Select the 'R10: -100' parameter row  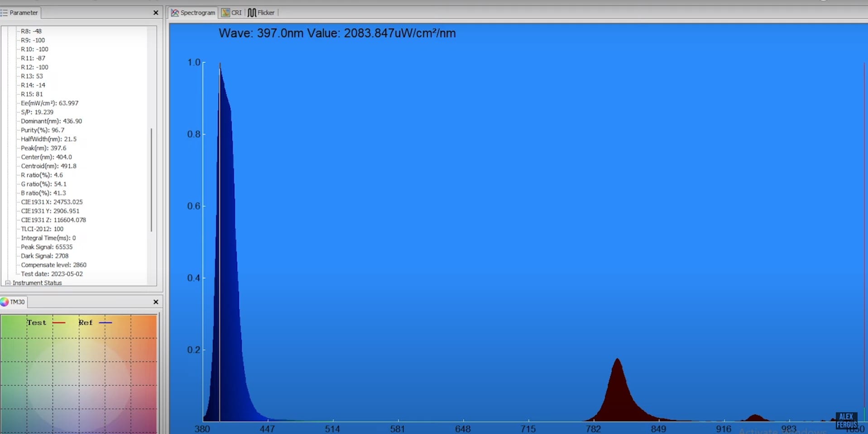pos(34,49)
